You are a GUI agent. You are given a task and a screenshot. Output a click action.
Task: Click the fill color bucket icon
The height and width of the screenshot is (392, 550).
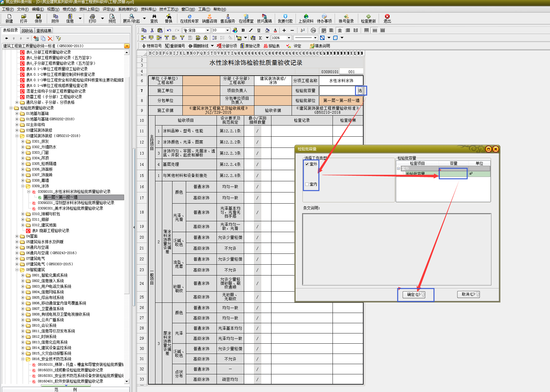267,30
